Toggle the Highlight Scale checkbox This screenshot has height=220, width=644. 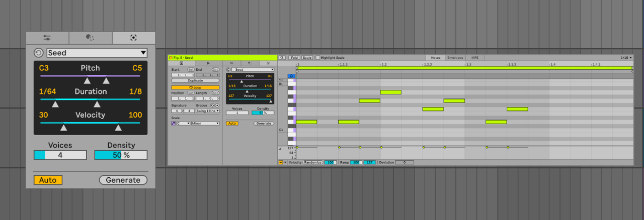[x=317, y=58]
